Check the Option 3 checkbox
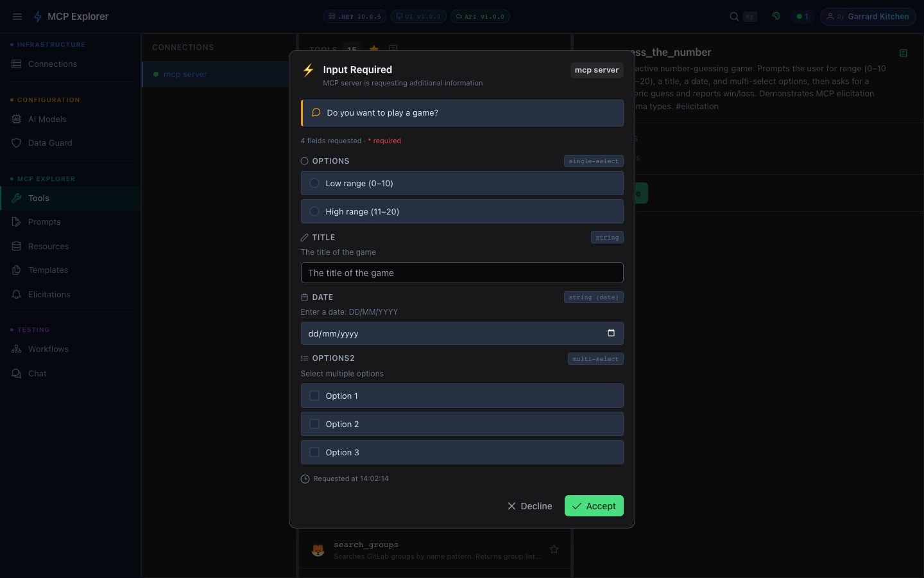The width and height of the screenshot is (924, 578). coord(314,452)
